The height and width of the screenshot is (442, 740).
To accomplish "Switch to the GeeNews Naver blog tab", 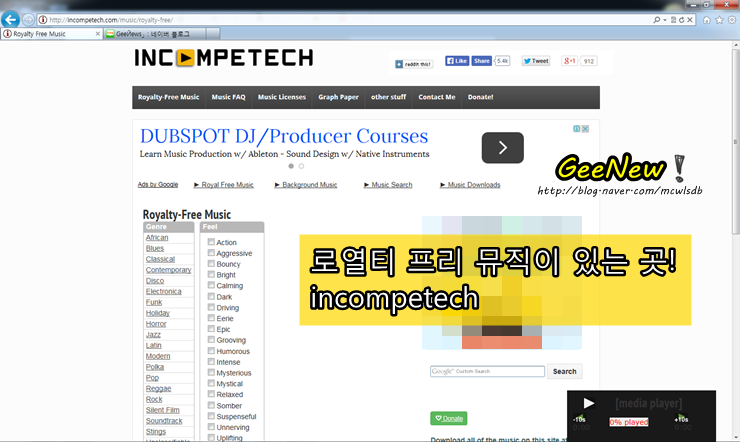I will click(x=155, y=34).
